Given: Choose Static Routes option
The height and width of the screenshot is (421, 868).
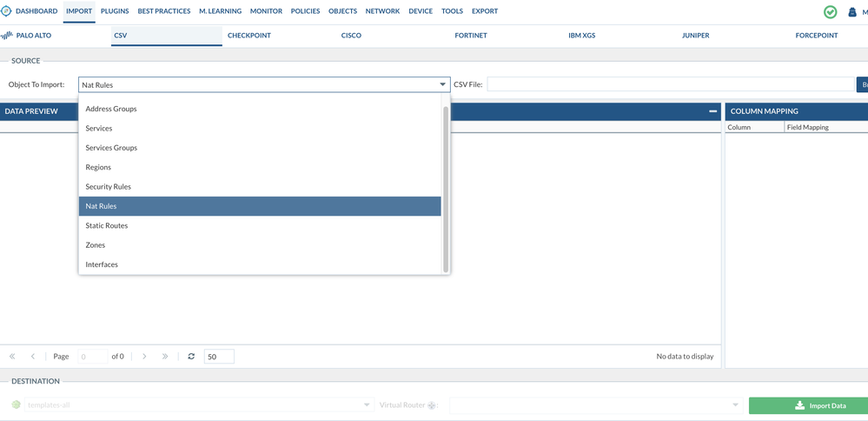Looking at the screenshot, I should point(260,226).
